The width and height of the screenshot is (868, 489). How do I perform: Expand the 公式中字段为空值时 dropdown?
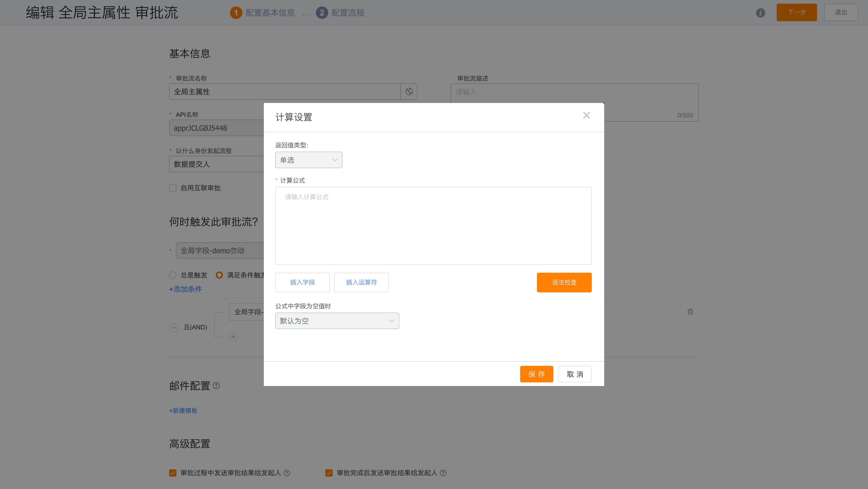(x=337, y=321)
